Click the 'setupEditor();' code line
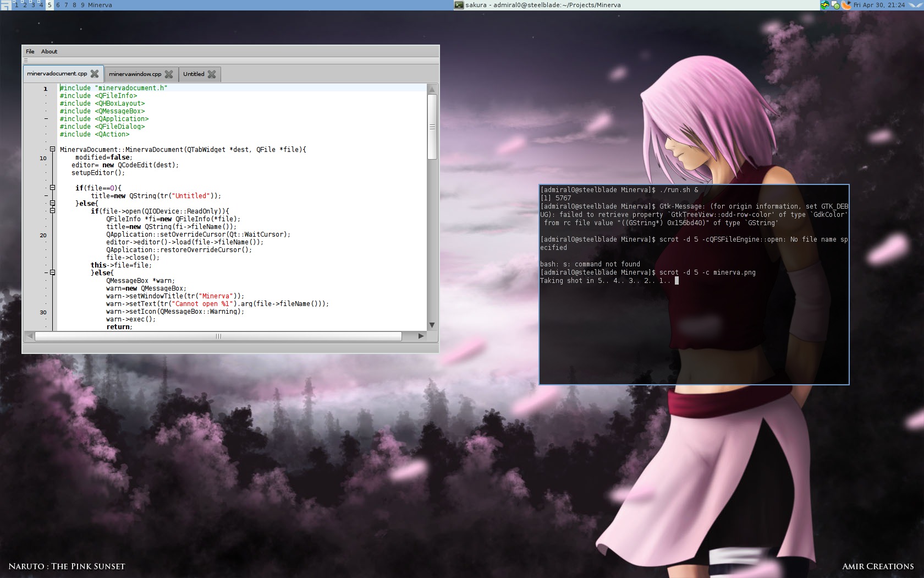Image resolution: width=924 pixels, height=578 pixels. 98,173
